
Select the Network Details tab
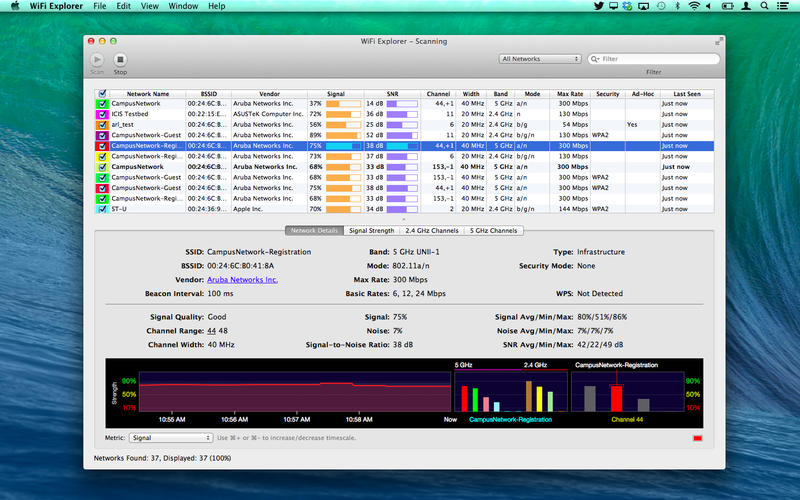pyautogui.click(x=314, y=231)
